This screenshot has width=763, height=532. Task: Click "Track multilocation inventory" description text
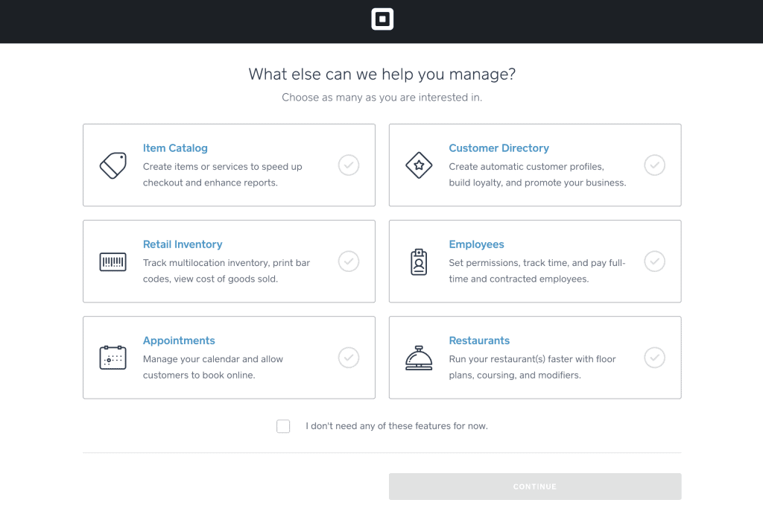click(227, 270)
